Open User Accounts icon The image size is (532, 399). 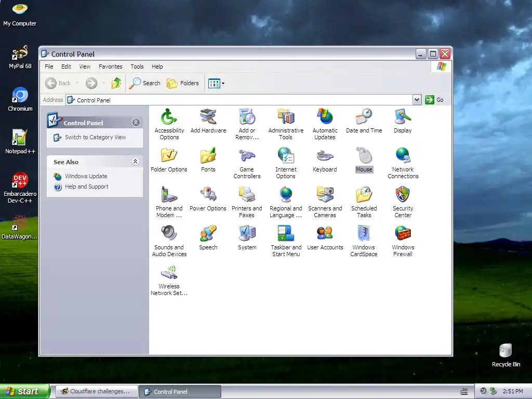click(x=325, y=234)
